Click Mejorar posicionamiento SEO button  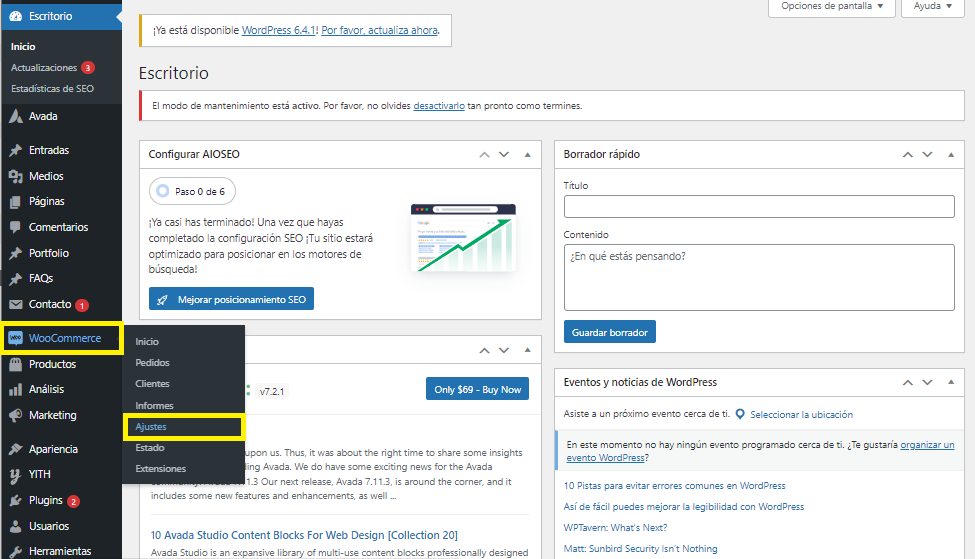click(x=231, y=299)
